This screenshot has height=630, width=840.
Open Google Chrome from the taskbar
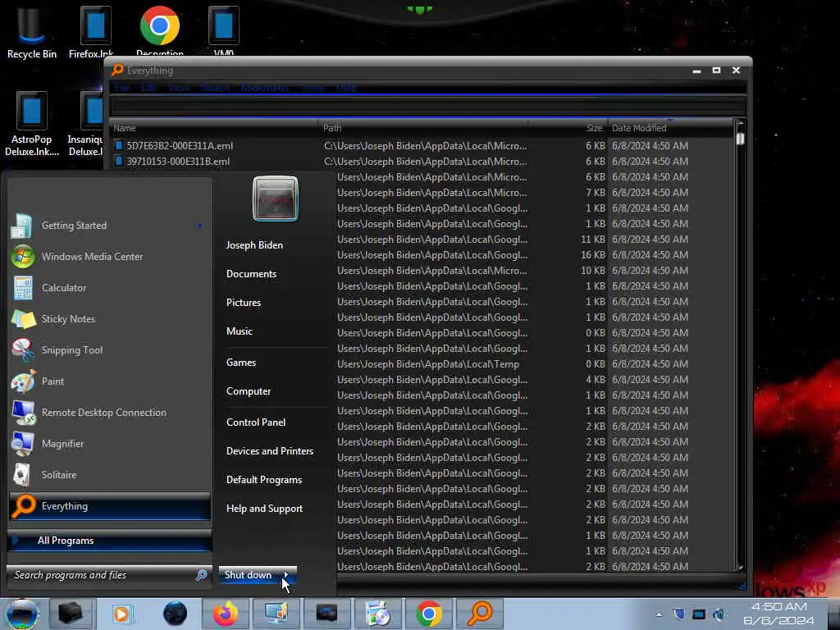tap(428, 614)
